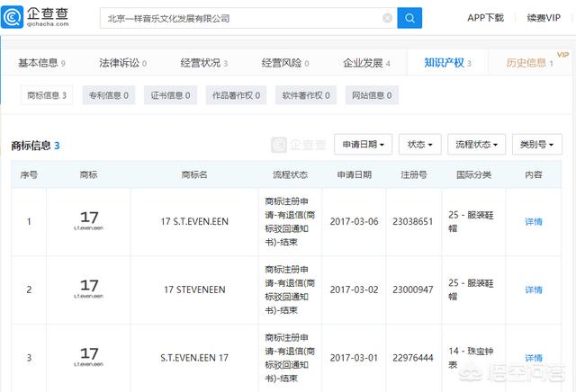Switch to the 经营状况 tab
Image resolution: width=576 pixels, height=392 pixels.
[204, 63]
